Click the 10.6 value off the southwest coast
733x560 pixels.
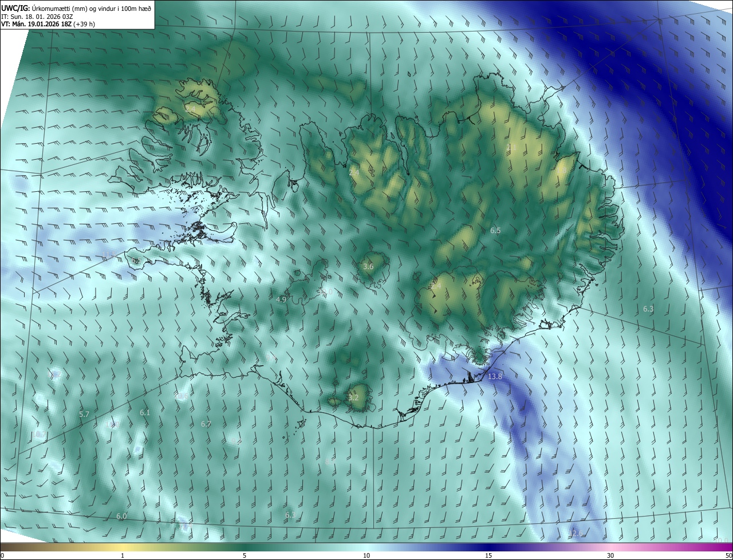click(181, 396)
